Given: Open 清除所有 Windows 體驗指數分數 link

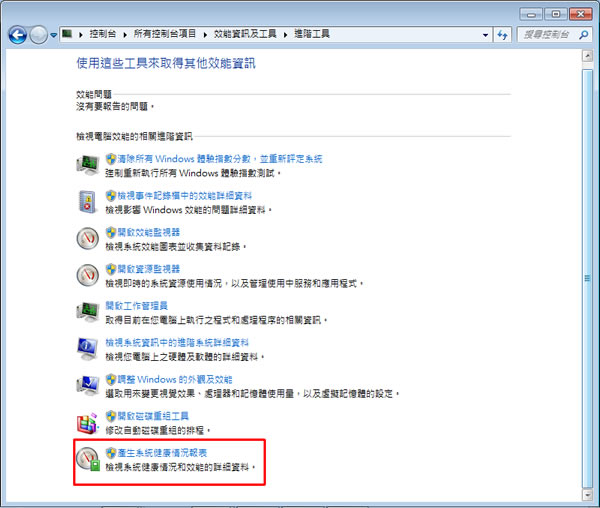Looking at the screenshot, I should 220,159.
